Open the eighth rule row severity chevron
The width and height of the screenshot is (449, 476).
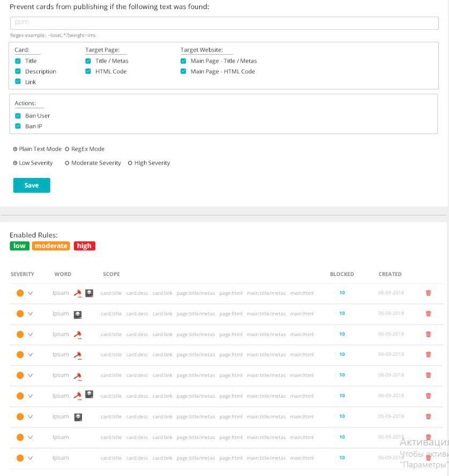(x=30, y=437)
